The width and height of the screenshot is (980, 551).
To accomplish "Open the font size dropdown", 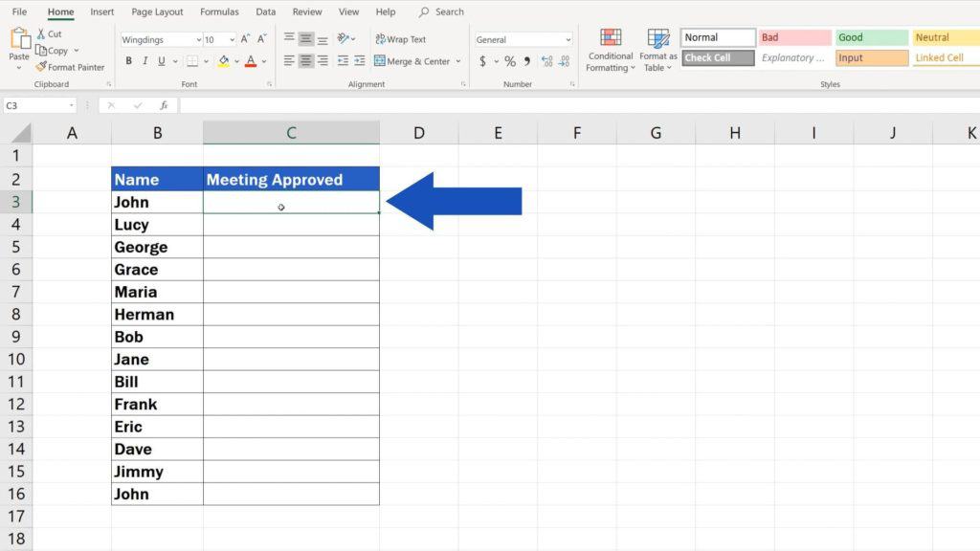I will (x=232, y=39).
